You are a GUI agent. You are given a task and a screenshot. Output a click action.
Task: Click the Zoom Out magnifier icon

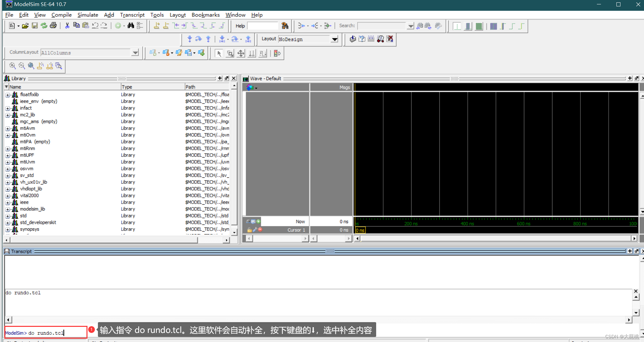click(22, 66)
